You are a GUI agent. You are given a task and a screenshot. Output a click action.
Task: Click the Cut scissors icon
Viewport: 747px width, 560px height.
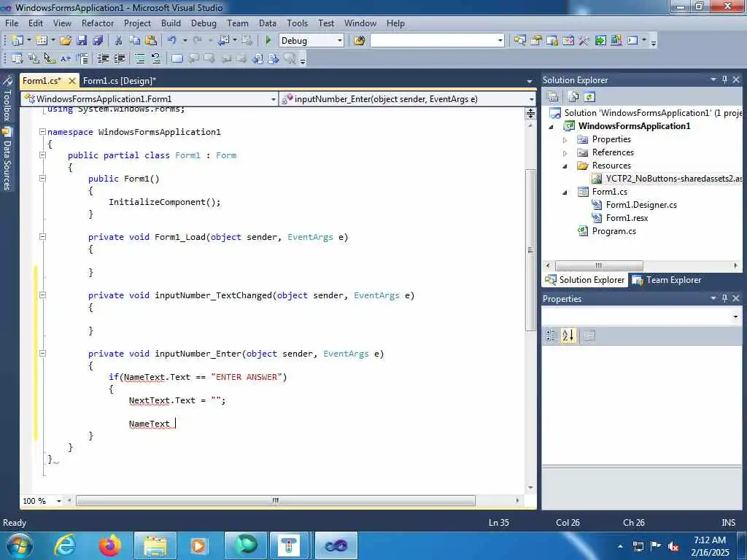pyautogui.click(x=119, y=41)
